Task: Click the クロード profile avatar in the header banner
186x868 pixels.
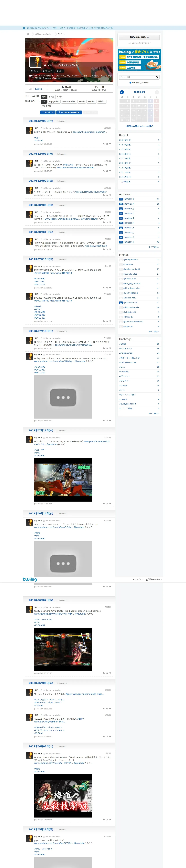Action: tap(35, 62)
